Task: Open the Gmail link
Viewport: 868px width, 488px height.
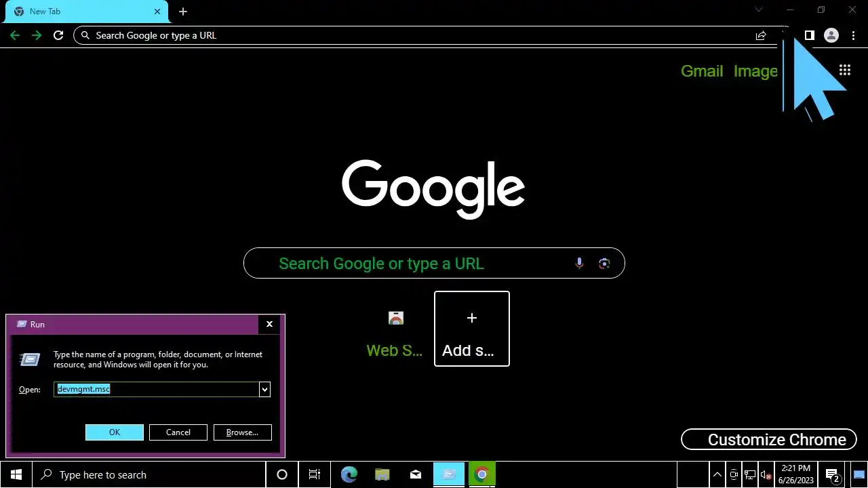Action: [702, 71]
